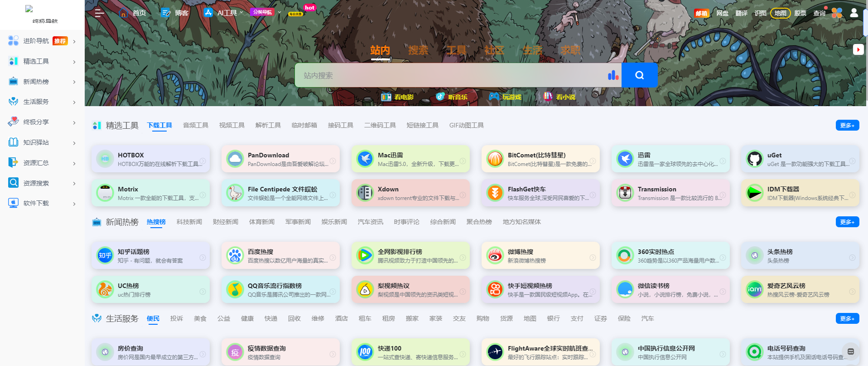The width and height of the screenshot is (868, 366).
Task: Click the bar chart icon in search box
Action: (x=613, y=75)
